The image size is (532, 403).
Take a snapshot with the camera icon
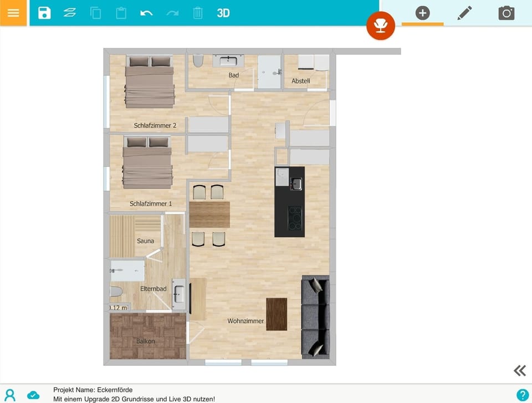507,13
